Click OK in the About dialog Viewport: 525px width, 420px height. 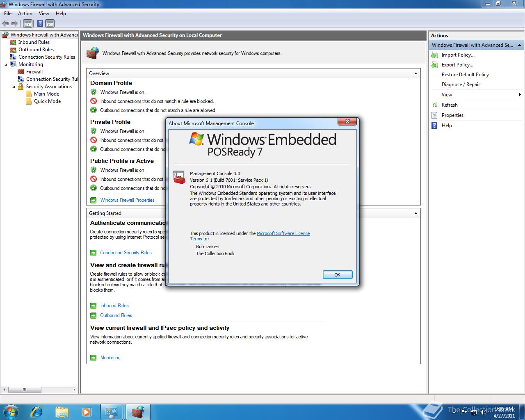[x=337, y=274]
